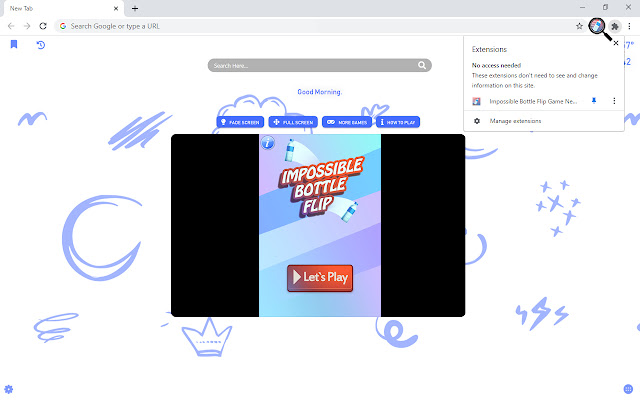Viewport: 640px width, 400px height.
Task: Minimize the browser window
Action: [x=582, y=7]
